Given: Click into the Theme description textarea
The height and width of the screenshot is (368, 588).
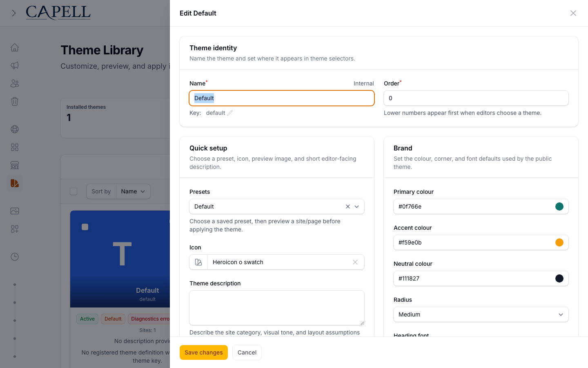Looking at the screenshot, I should tap(277, 308).
